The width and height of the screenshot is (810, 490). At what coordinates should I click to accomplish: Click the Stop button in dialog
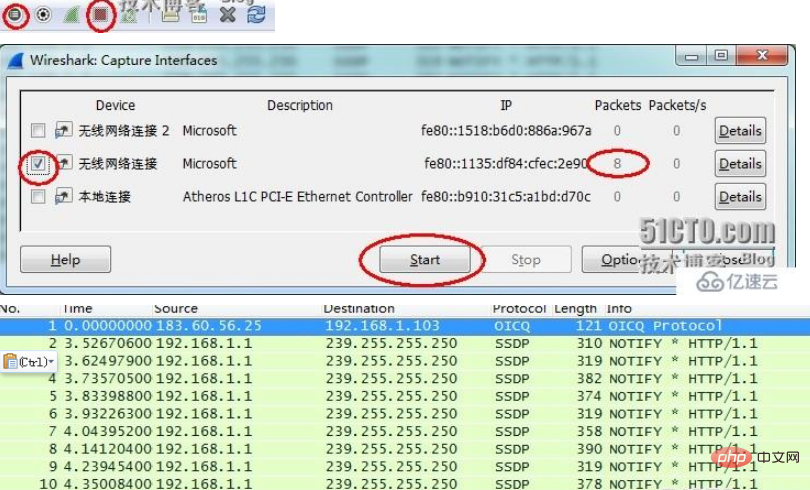point(526,259)
